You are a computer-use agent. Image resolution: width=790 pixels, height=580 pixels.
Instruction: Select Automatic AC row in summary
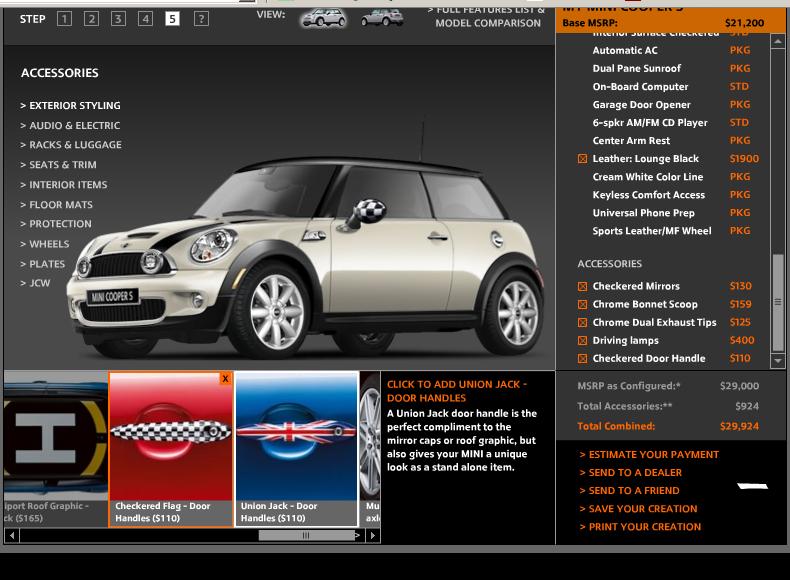pyautogui.click(x=671, y=50)
